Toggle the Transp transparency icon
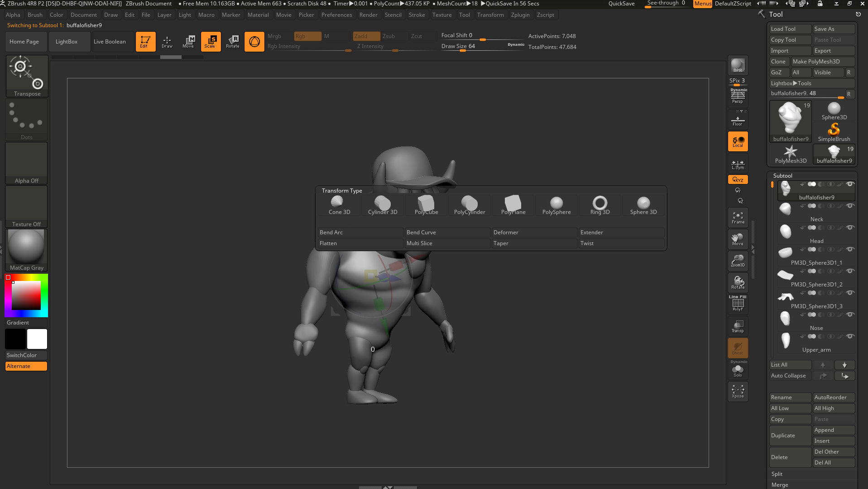The width and height of the screenshot is (868, 489). coord(738,326)
